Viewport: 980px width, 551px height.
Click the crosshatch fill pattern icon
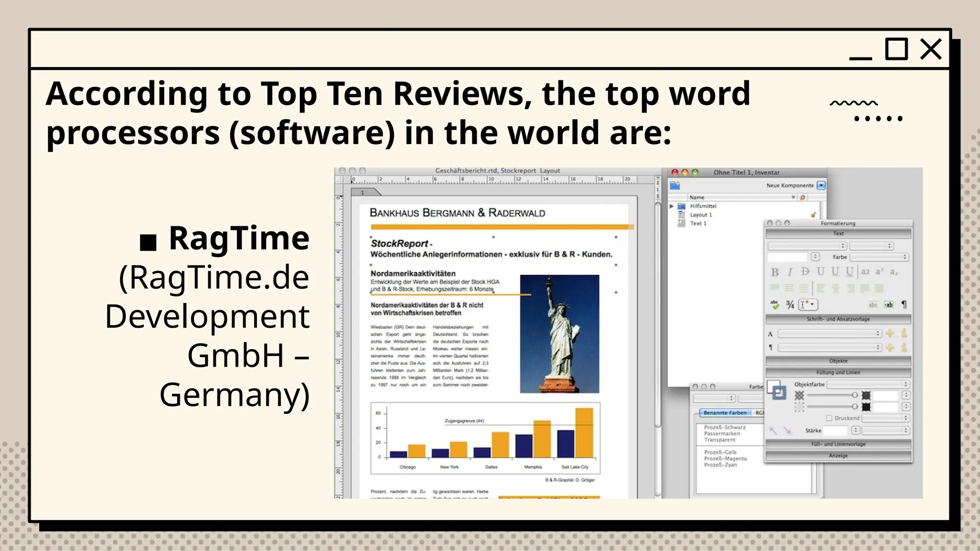(799, 395)
